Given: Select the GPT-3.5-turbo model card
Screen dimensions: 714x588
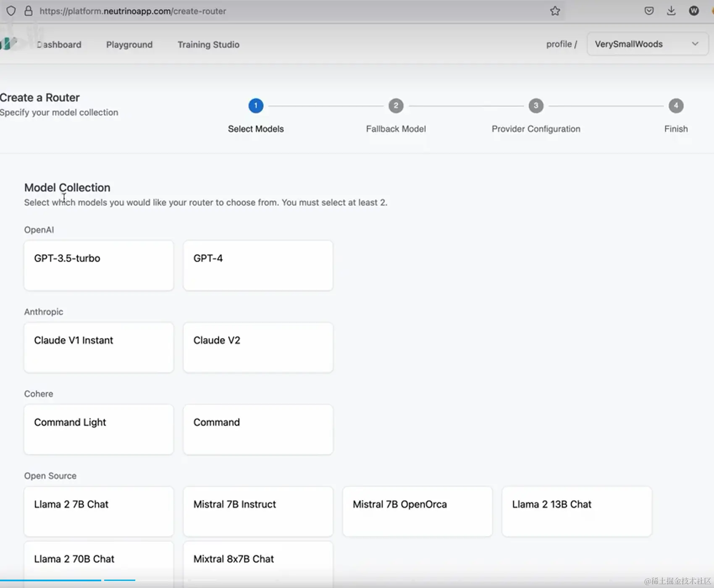Looking at the screenshot, I should [x=99, y=265].
